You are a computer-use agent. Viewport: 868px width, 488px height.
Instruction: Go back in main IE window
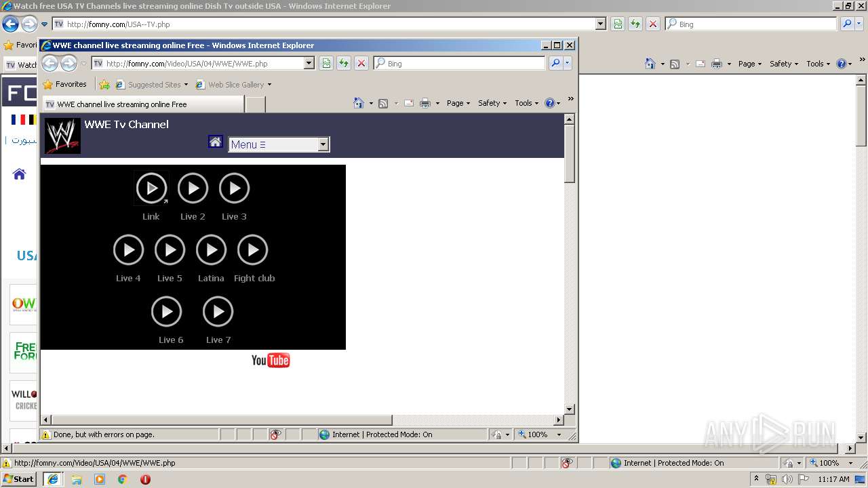click(10, 24)
